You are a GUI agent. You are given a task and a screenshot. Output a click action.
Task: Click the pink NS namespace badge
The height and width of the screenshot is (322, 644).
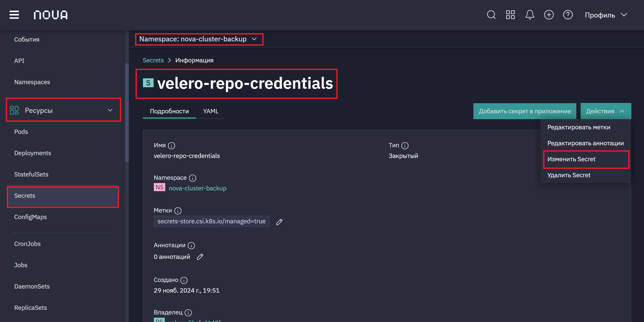[x=159, y=187]
